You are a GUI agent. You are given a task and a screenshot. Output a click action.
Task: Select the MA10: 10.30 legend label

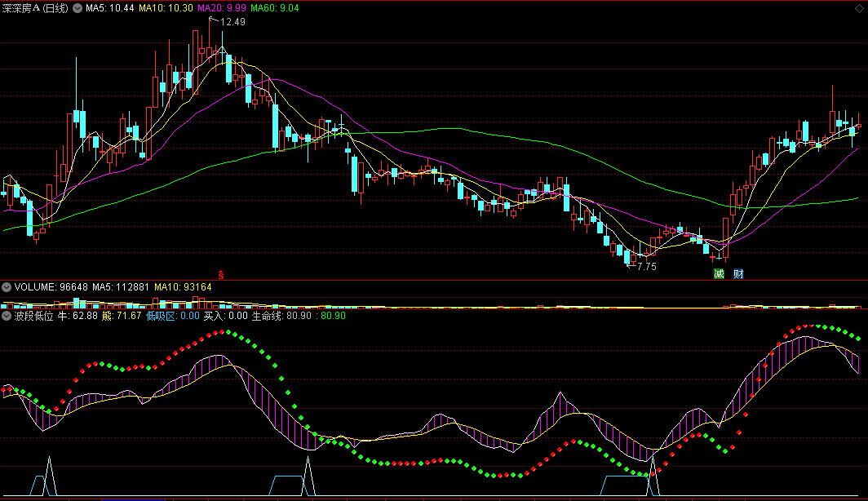(166, 8)
